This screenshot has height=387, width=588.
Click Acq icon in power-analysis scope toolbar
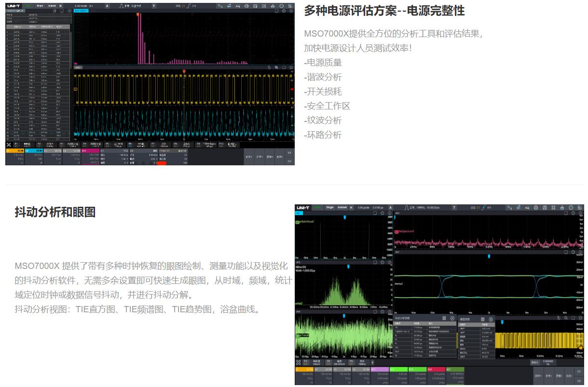click(x=238, y=6)
